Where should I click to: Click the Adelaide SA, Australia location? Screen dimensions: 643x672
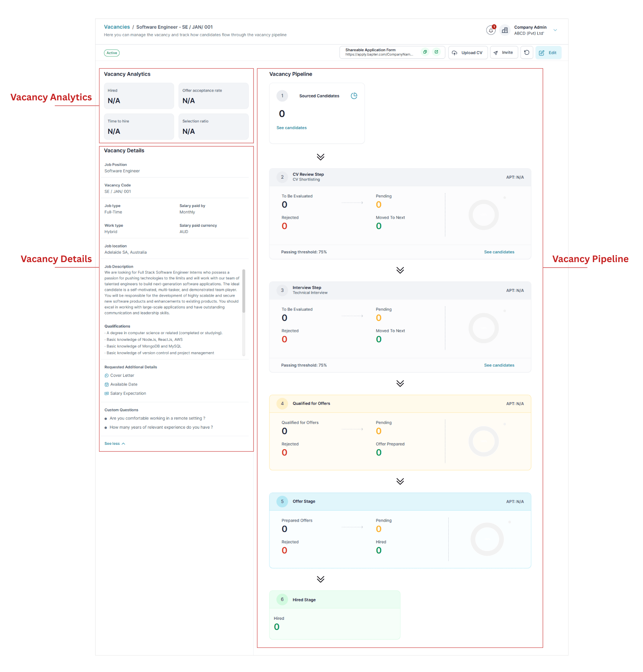[x=125, y=253]
